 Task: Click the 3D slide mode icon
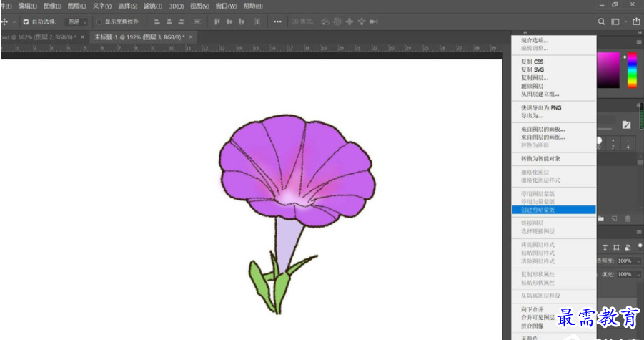(x=362, y=21)
